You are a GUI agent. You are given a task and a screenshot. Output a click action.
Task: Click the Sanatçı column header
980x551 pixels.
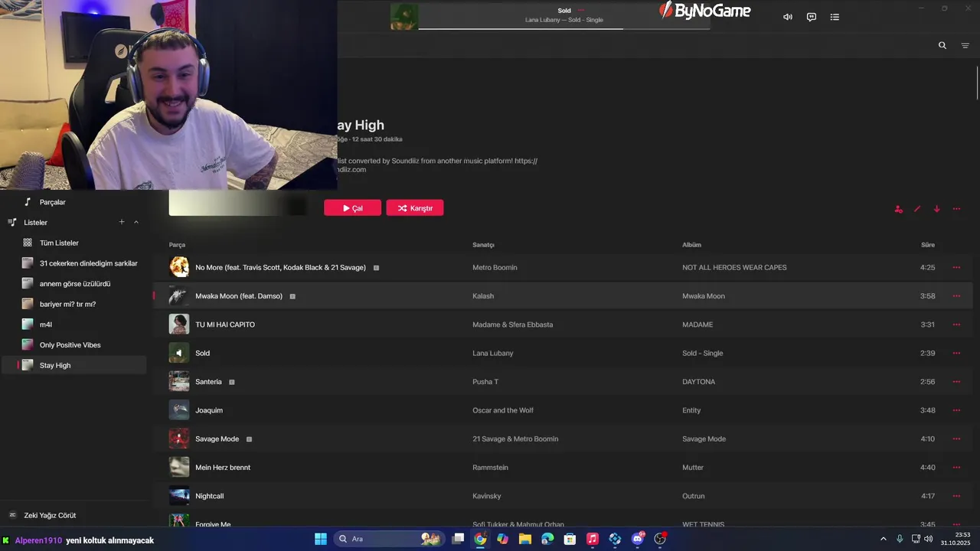(x=483, y=245)
